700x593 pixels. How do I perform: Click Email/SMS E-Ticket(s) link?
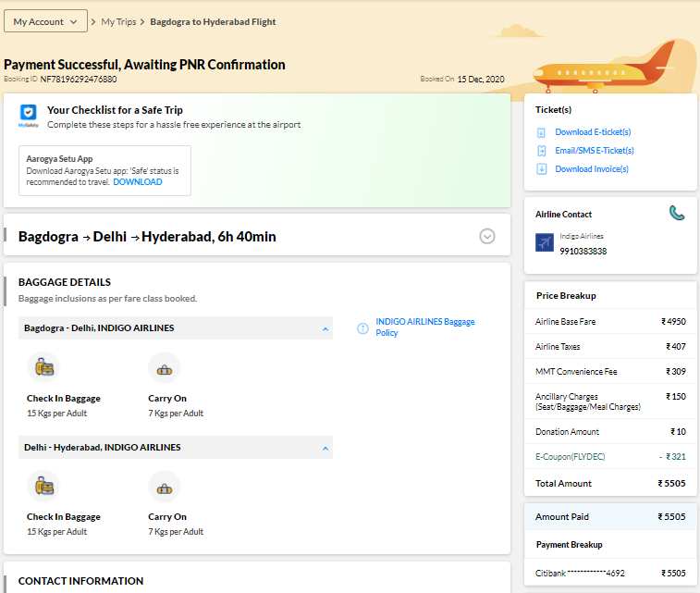click(x=595, y=151)
